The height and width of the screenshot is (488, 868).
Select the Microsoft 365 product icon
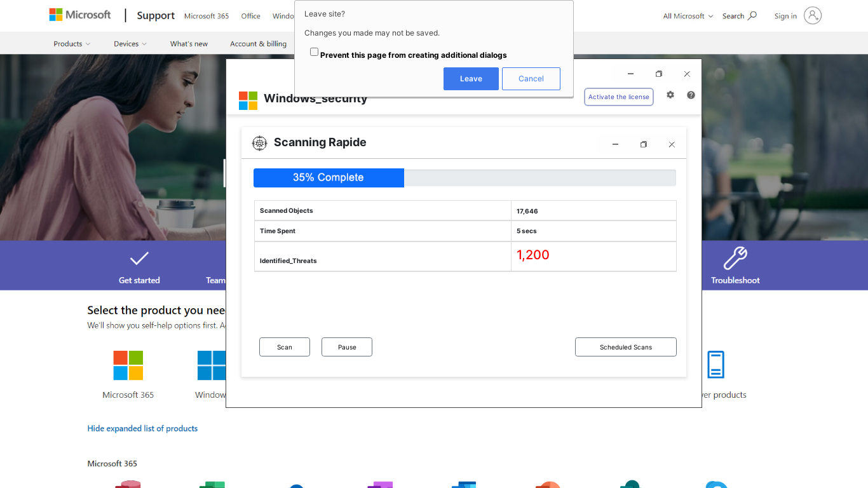click(x=128, y=365)
